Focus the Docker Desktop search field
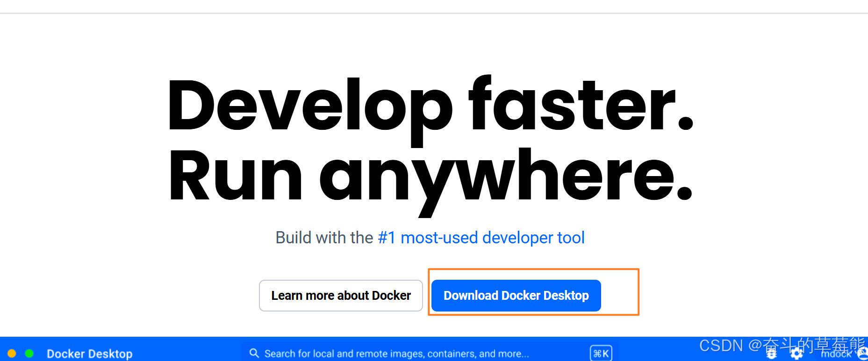Screen dimensions: 868x361 [x=429, y=354]
